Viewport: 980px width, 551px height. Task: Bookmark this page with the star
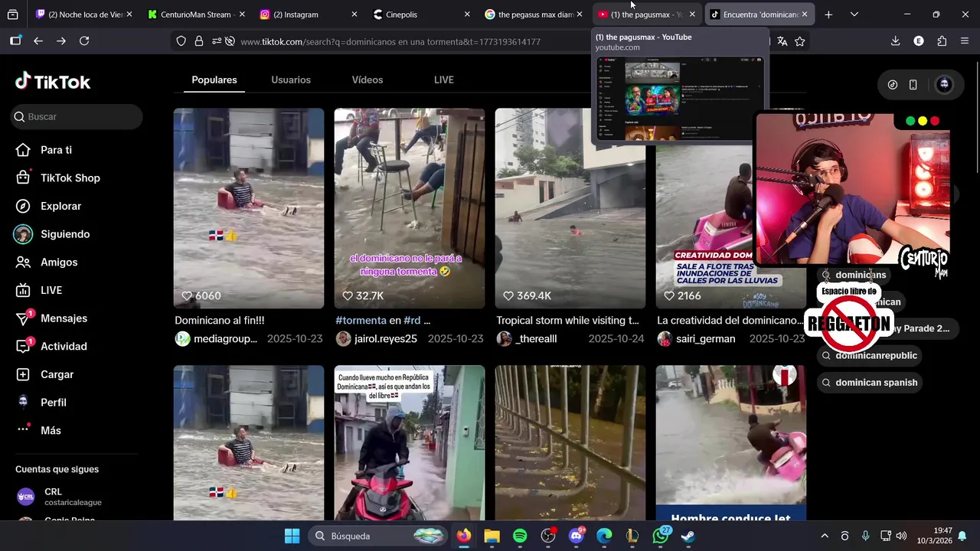pyautogui.click(x=800, y=41)
